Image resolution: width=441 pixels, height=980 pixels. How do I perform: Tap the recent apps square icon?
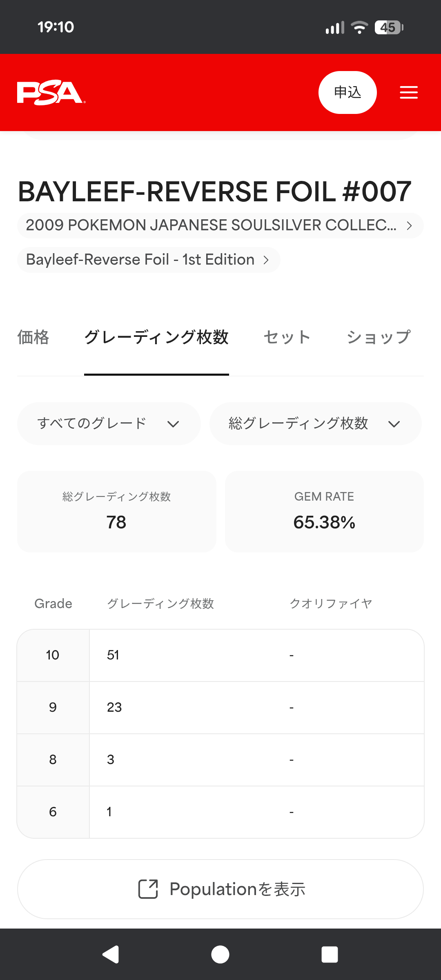[x=330, y=954]
